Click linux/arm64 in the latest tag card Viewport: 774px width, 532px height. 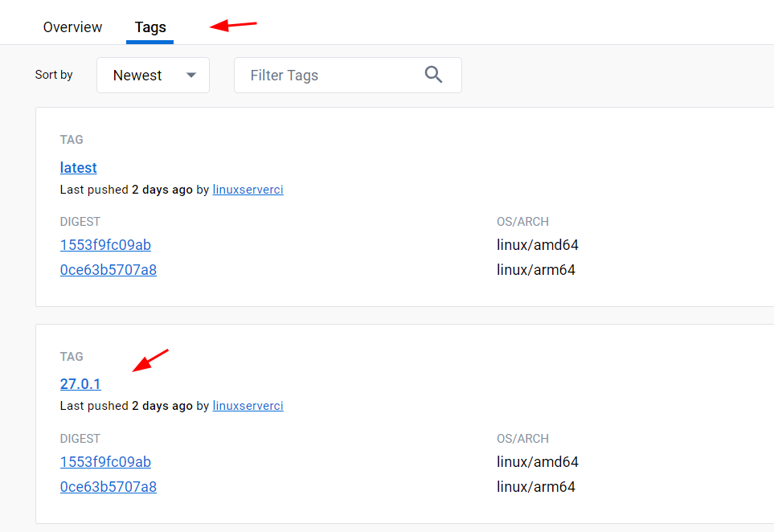point(536,270)
